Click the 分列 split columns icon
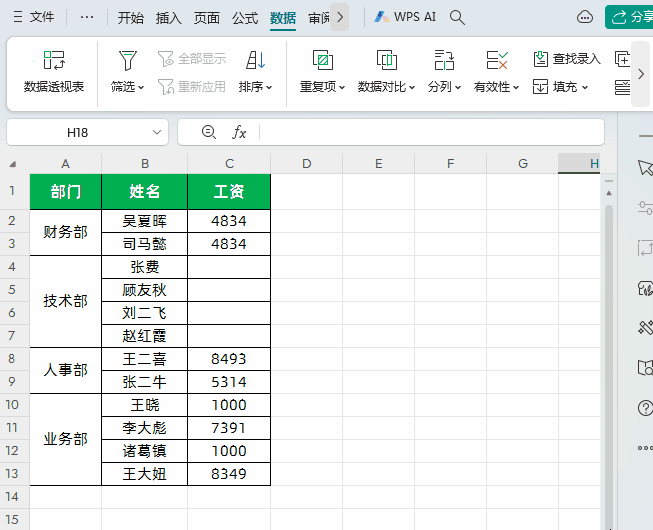 [444, 60]
